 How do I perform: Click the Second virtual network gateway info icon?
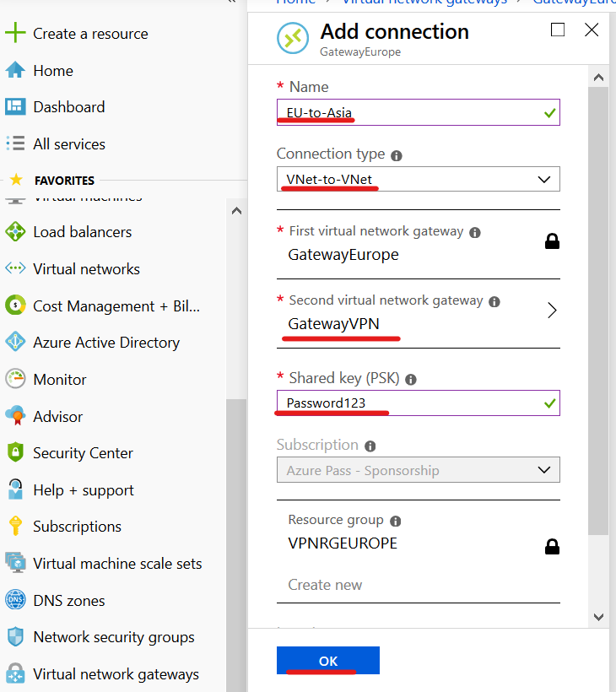coord(494,302)
